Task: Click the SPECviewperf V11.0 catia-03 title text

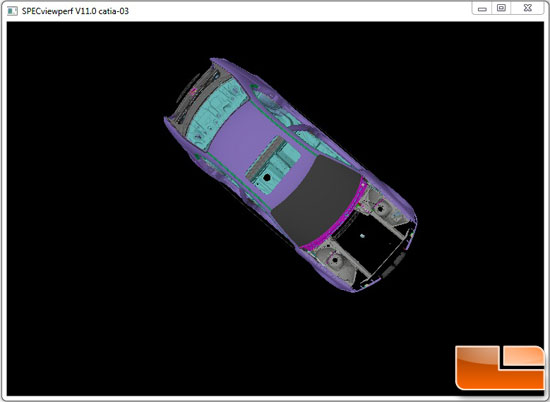Action: click(x=75, y=11)
